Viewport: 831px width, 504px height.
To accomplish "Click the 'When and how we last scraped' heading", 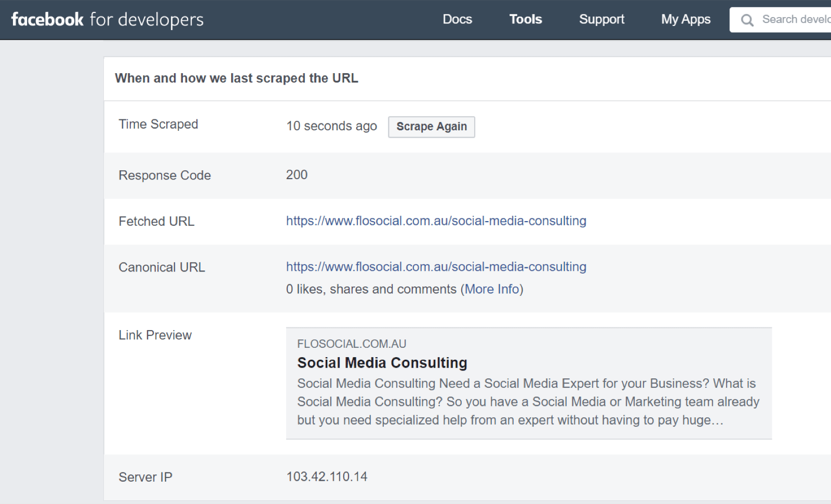I will click(x=236, y=78).
